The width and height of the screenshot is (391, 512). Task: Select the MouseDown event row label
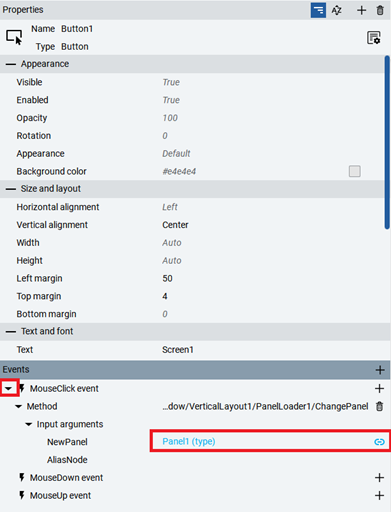coord(66,478)
